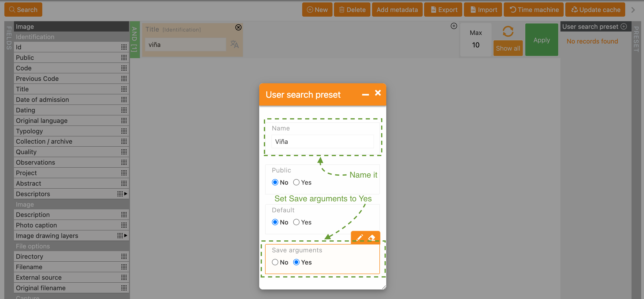Select the File options group header
Screen dimensions: 644x299
click(71, 246)
